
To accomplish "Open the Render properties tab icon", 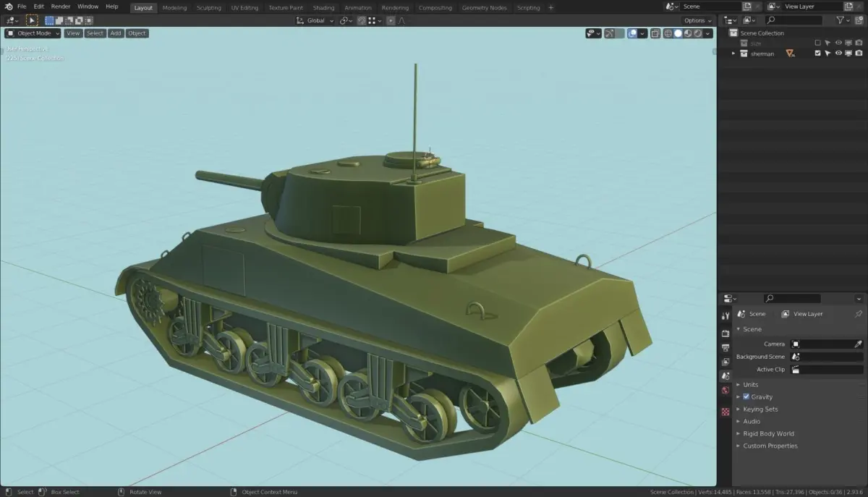I will pyautogui.click(x=726, y=333).
